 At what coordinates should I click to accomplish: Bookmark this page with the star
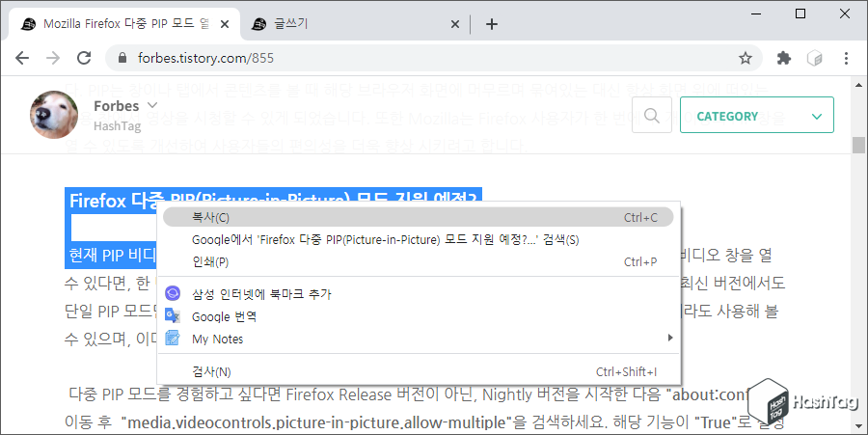746,58
